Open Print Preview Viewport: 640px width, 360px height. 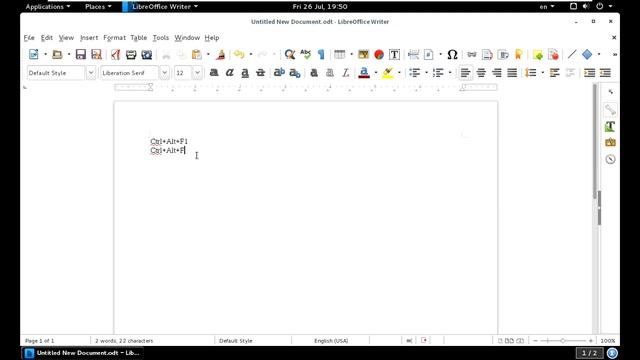[147, 54]
